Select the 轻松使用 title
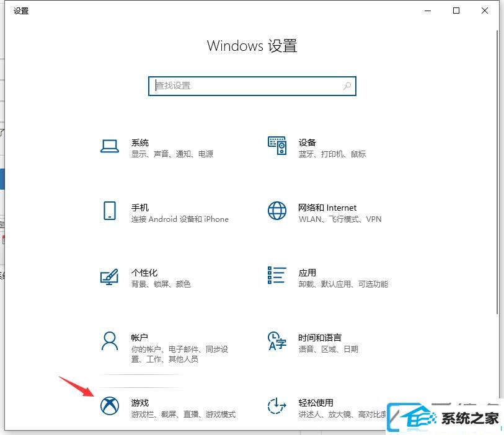This screenshot has width=504, height=435. point(316,403)
